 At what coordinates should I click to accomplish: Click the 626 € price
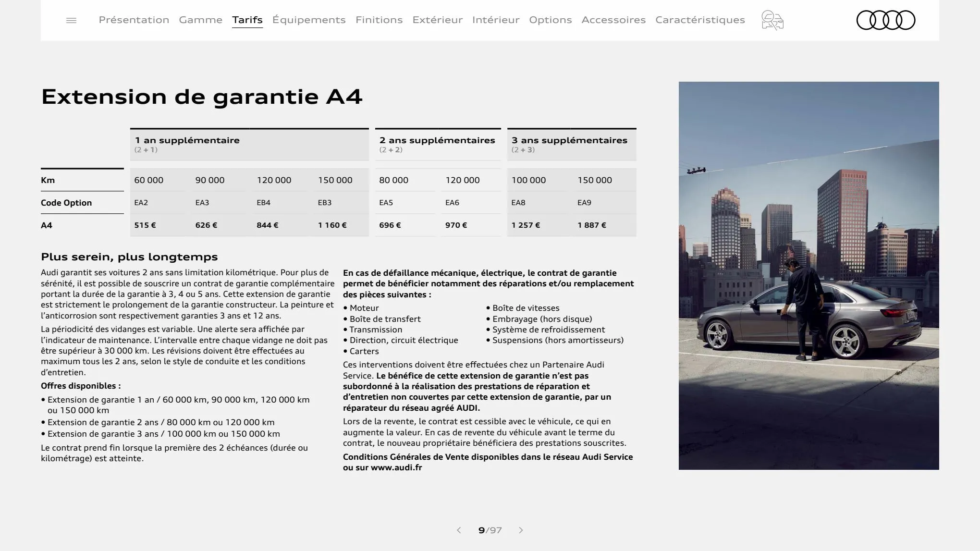tap(206, 225)
